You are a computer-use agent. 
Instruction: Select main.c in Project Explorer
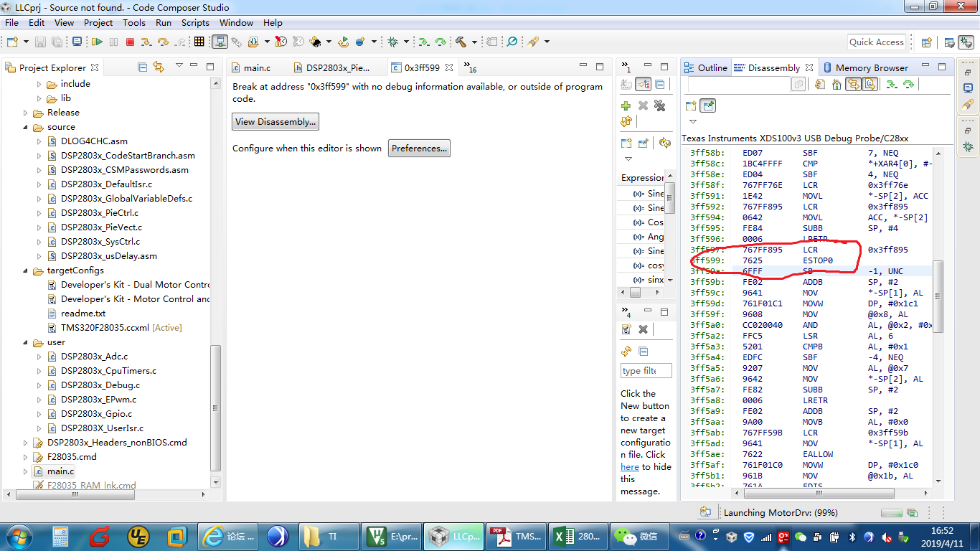coord(60,471)
